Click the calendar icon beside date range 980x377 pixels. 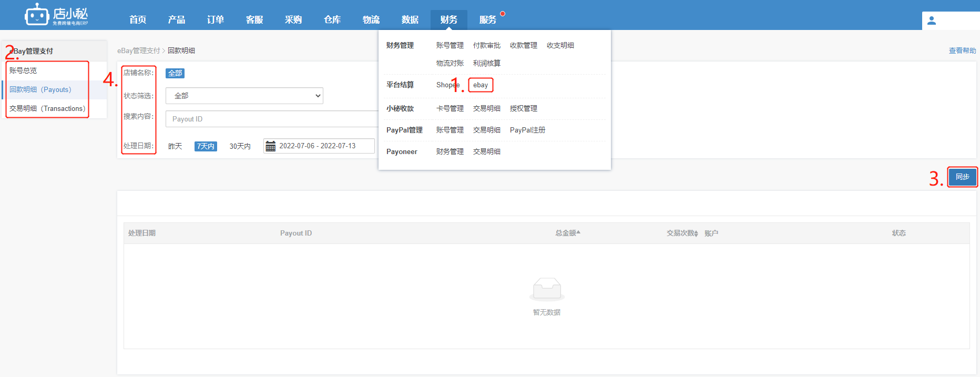tap(270, 146)
